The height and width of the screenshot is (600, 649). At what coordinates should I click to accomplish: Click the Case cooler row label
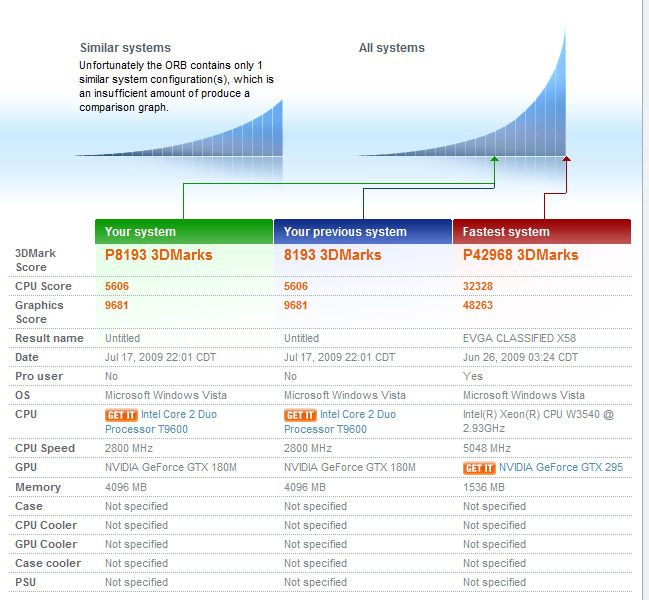point(48,563)
